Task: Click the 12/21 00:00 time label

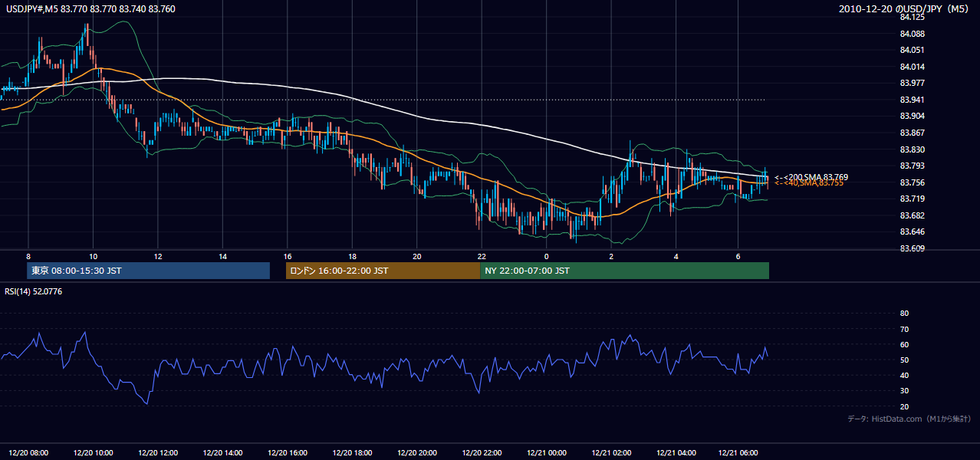Action: 547,453
